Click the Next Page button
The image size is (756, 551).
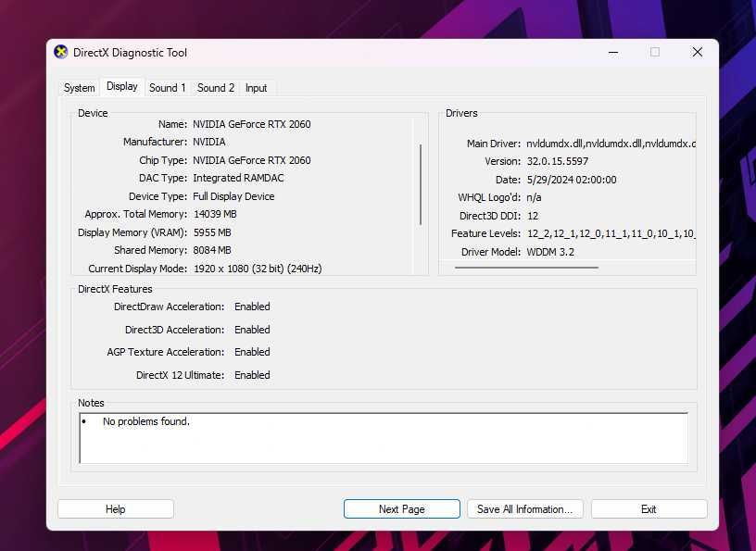point(402,509)
